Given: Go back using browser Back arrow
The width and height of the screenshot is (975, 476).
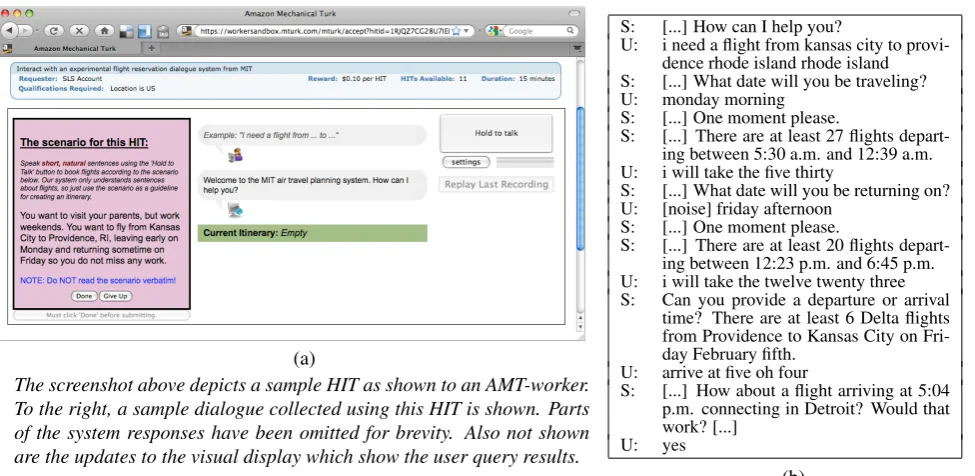Looking at the screenshot, I should click(10, 30).
